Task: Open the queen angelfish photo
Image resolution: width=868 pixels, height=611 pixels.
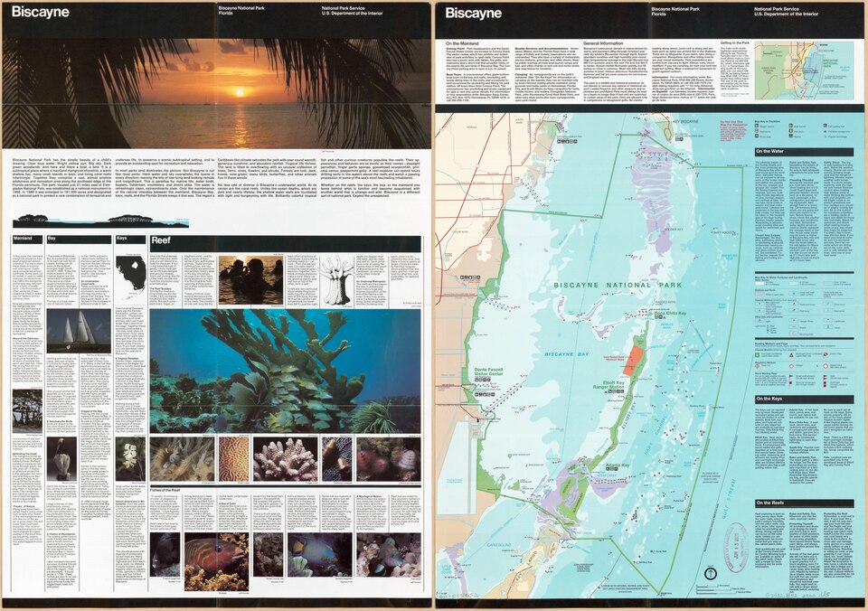Action: [319, 555]
